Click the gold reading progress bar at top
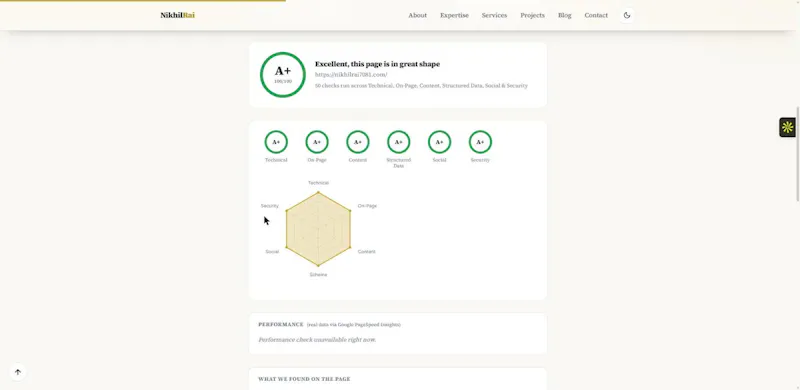Screen dimensions: 800x390 point(143,1)
